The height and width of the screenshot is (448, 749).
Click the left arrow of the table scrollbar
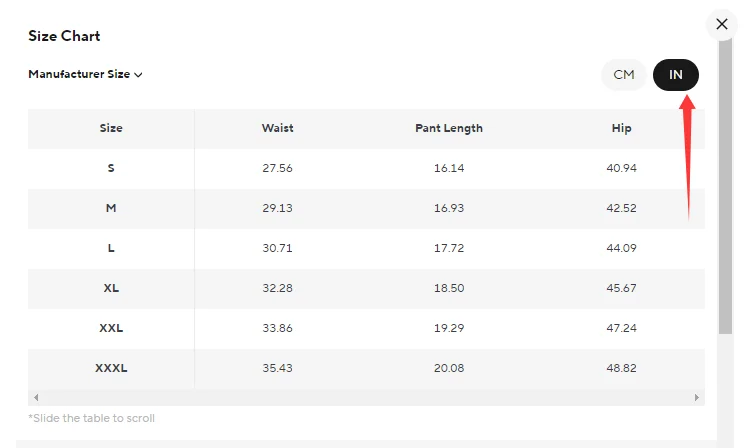pyautogui.click(x=36, y=397)
